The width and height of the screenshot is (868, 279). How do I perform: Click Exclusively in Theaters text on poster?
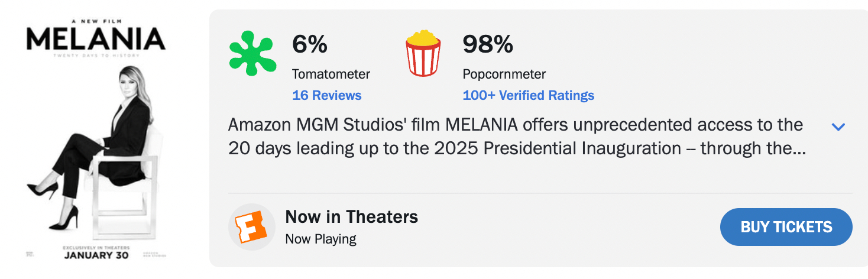tap(96, 247)
